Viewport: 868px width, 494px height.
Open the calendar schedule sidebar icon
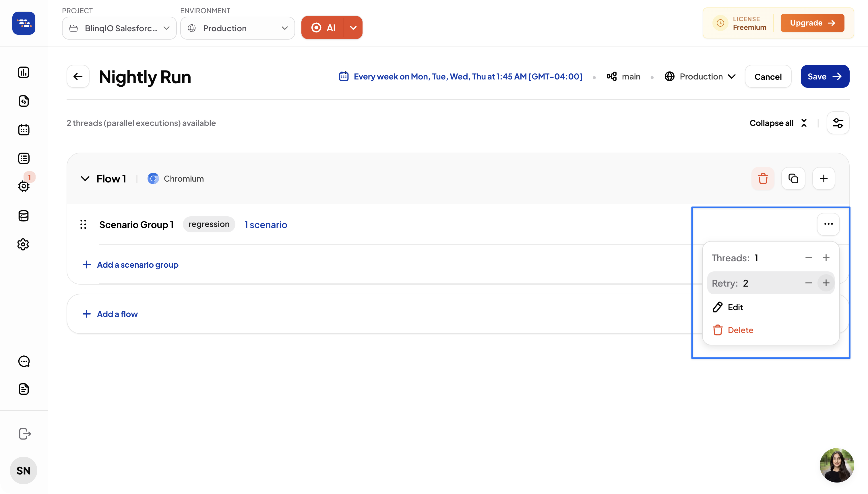click(x=24, y=130)
